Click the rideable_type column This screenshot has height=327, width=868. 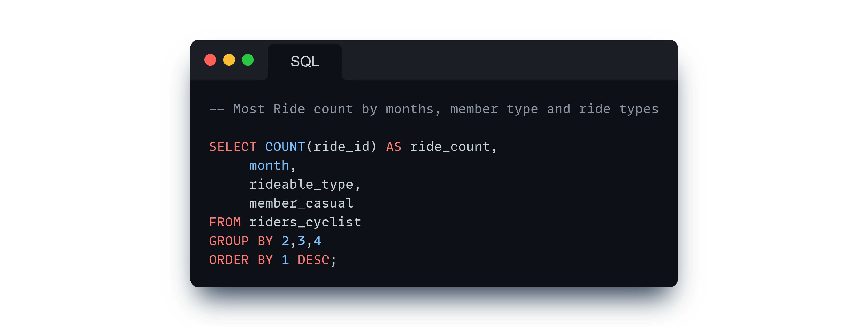tap(301, 185)
